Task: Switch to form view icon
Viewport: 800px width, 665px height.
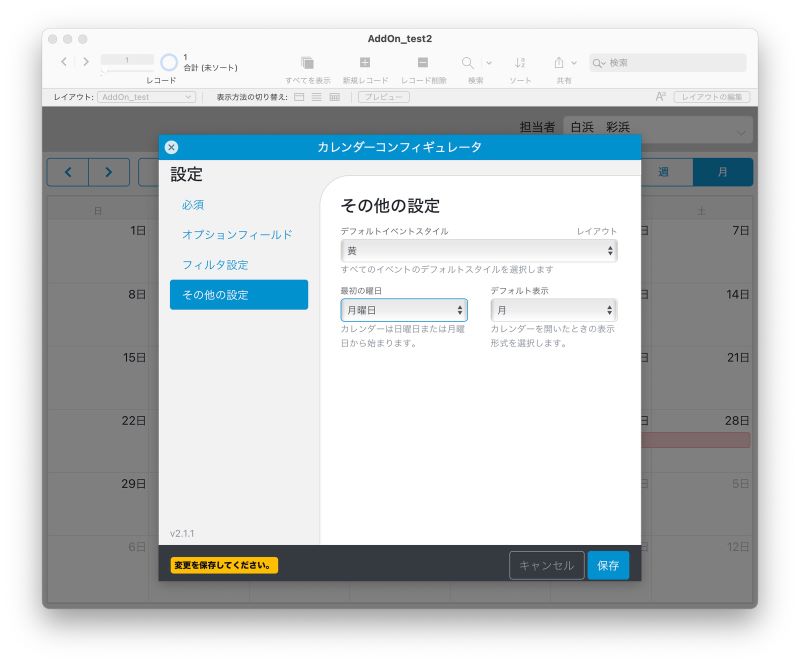Action: tap(299, 97)
